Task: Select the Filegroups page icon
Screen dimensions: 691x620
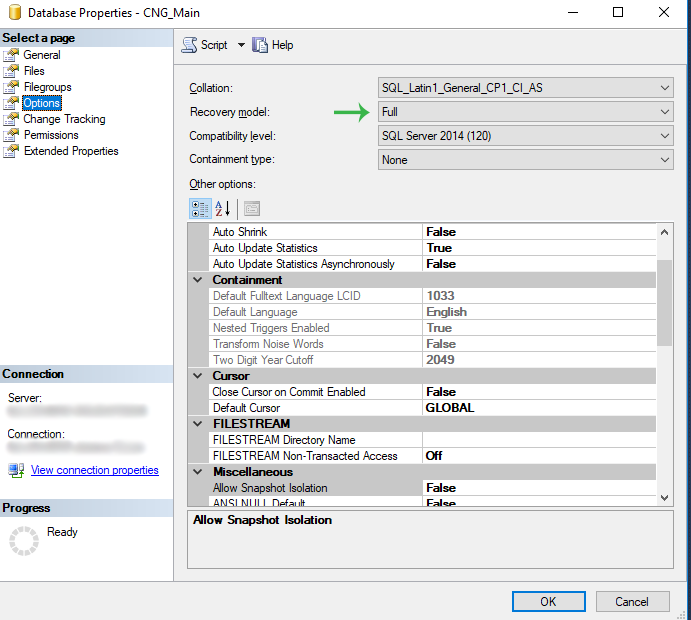Action: pyautogui.click(x=11, y=87)
